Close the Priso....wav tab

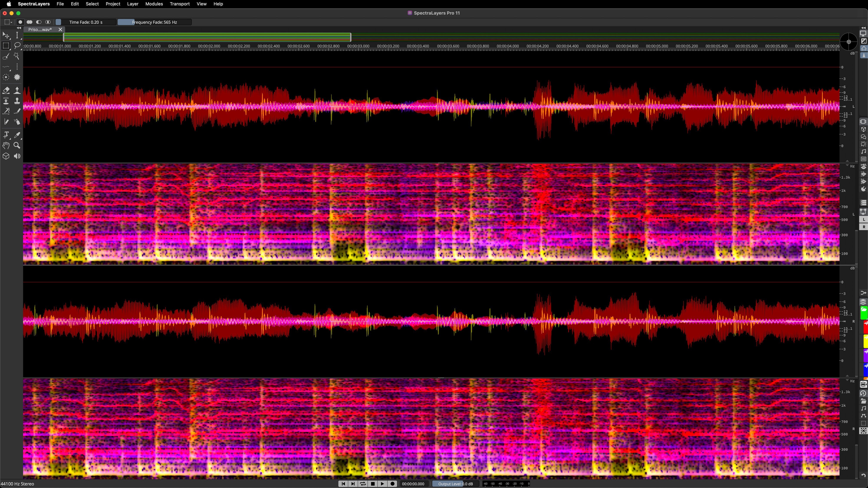tap(60, 29)
